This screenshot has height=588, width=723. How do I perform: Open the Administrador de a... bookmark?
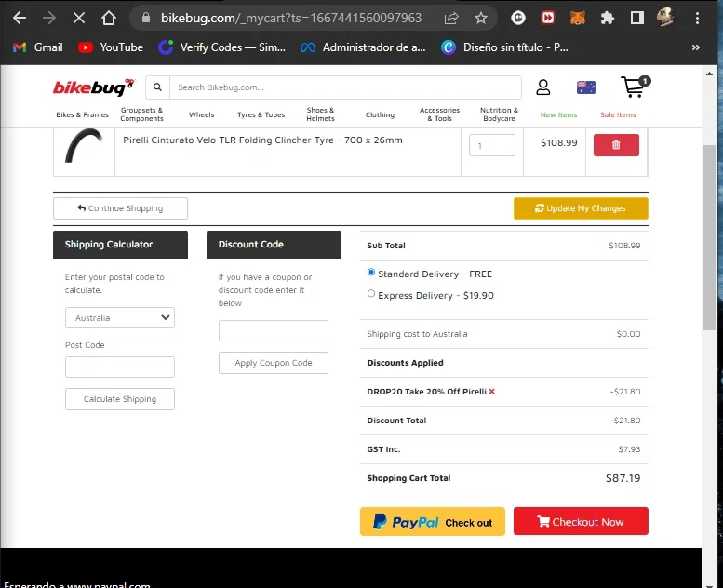tap(363, 47)
